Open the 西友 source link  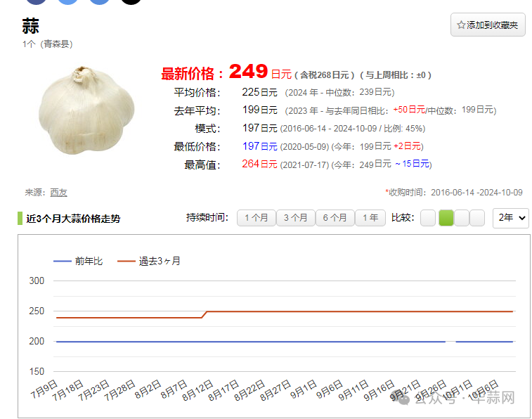(59, 193)
